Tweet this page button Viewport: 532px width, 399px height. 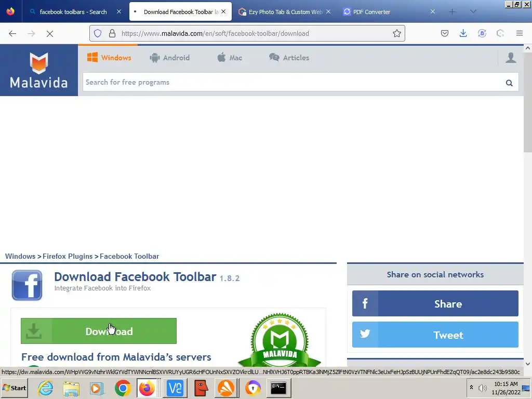[435, 335]
